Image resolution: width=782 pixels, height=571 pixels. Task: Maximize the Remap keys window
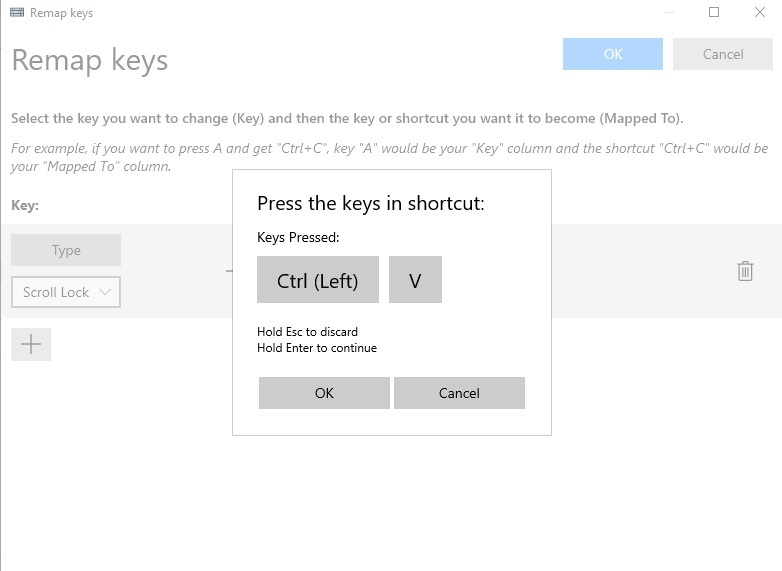coord(714,12)
